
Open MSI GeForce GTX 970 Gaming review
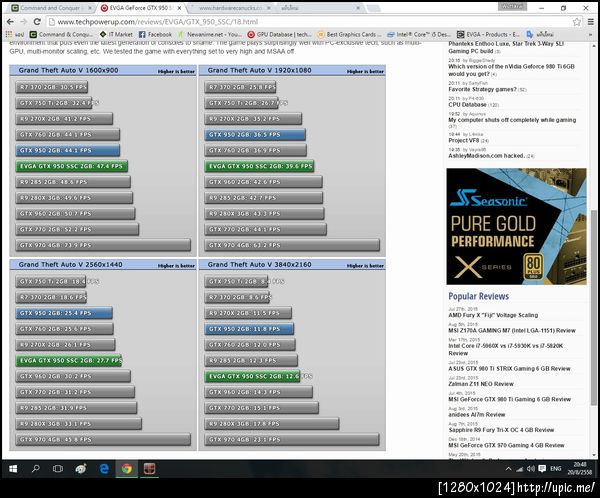[x=506, y=445]
